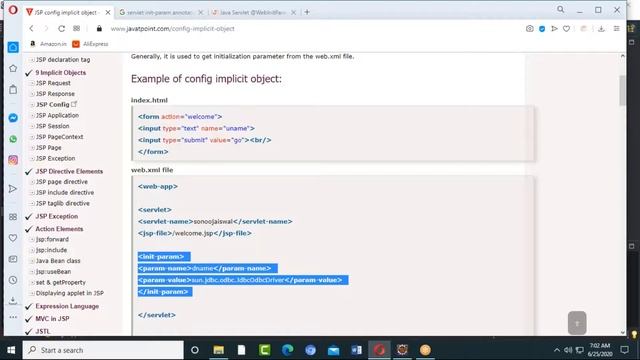Open the 9 Implicit Objects section
640x360 pixels.
[60, 72]
